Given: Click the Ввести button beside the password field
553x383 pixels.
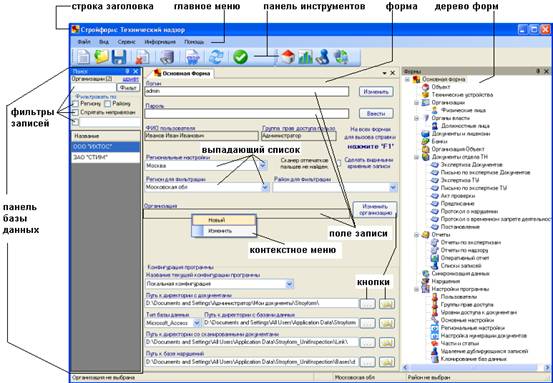Looking at the screenshot, I should 376,114.
